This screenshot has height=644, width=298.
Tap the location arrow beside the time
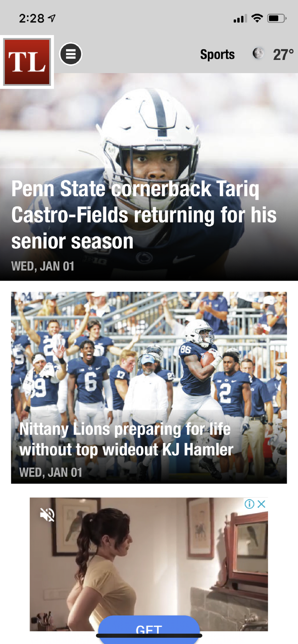[52, 18]
